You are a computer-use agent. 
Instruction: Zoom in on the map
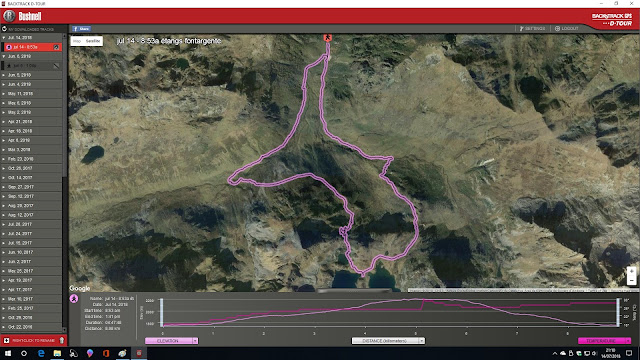(631, 271)
